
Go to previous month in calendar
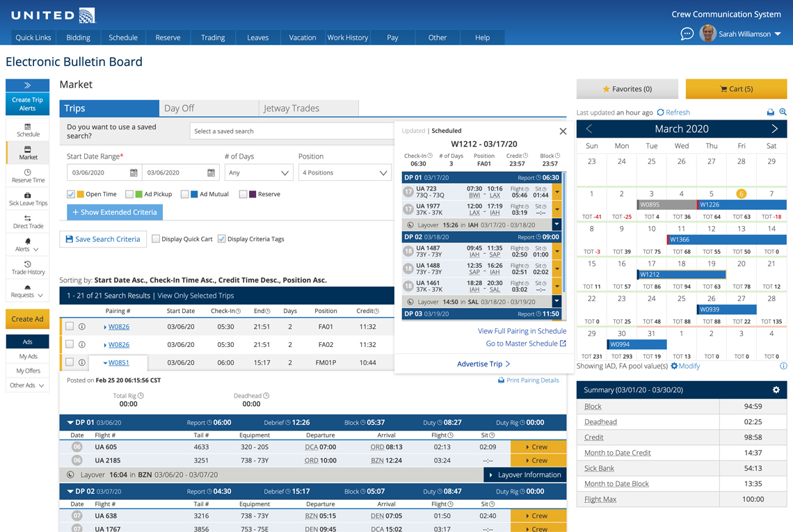[588, 129]
